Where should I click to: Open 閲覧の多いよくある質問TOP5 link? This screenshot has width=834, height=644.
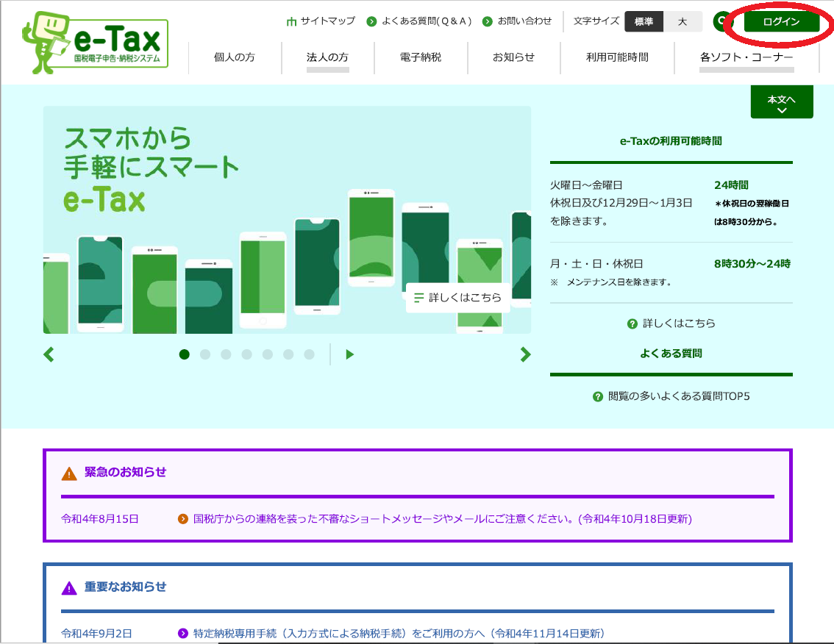679,396
